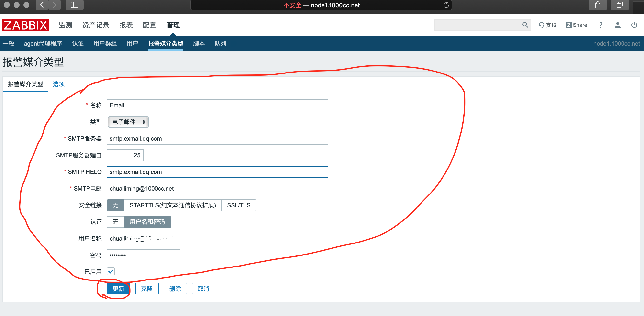Open the user profile icon

617,25
